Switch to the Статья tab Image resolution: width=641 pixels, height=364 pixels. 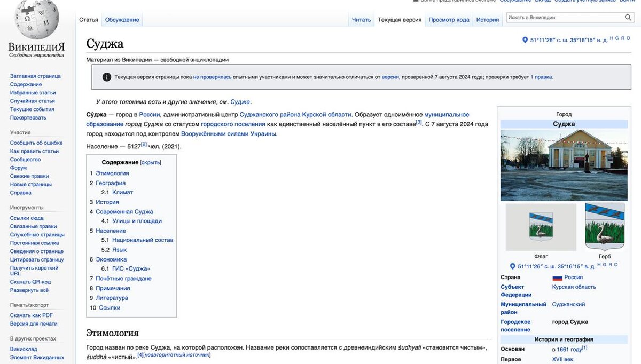pos(89,20)
